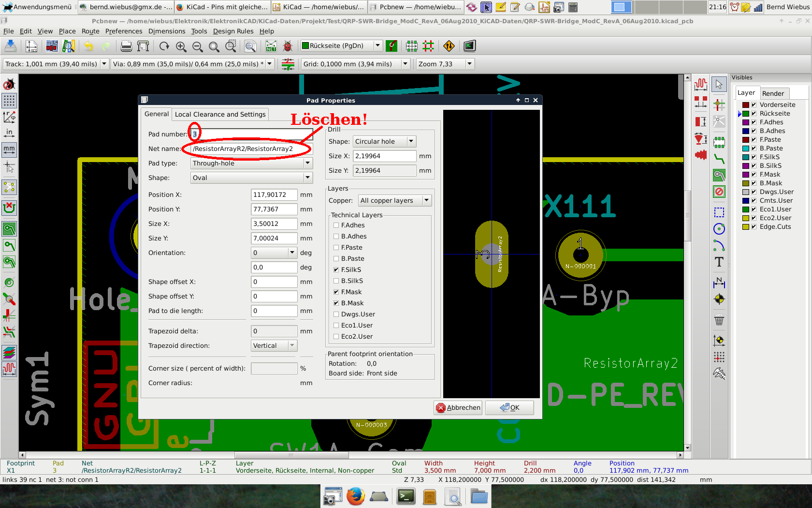Screen dimensions: 812x508
Task: Click the Net name input field
Action: [252, 149]
